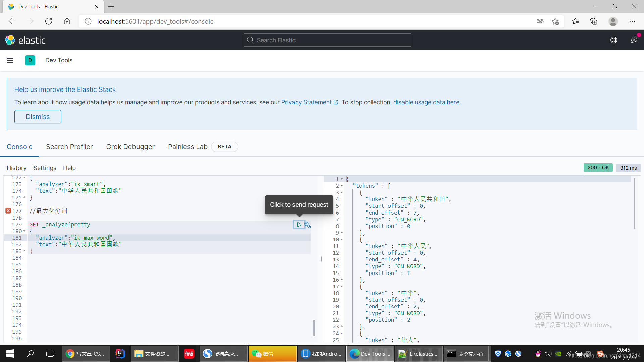Click the Search Elastic input field

tap(327, 40)
